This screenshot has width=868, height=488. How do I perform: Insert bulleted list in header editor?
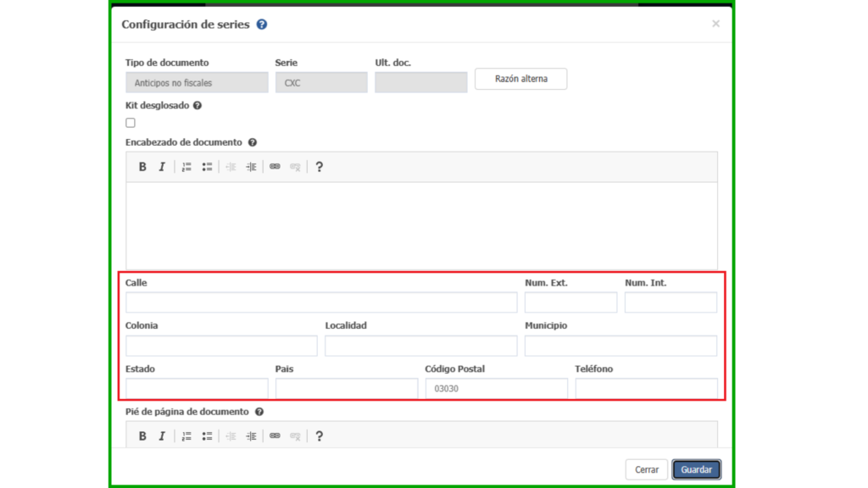tap(207, 167)
